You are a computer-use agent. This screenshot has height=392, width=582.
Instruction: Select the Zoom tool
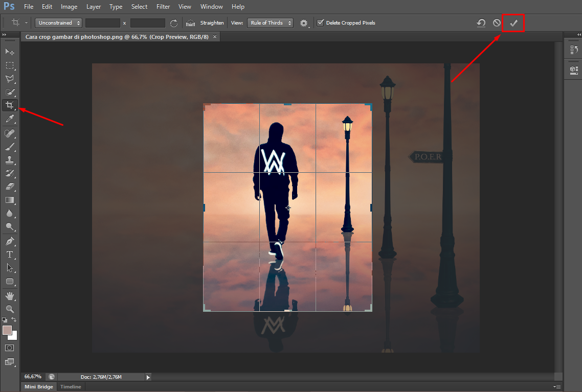click(10, 309)
